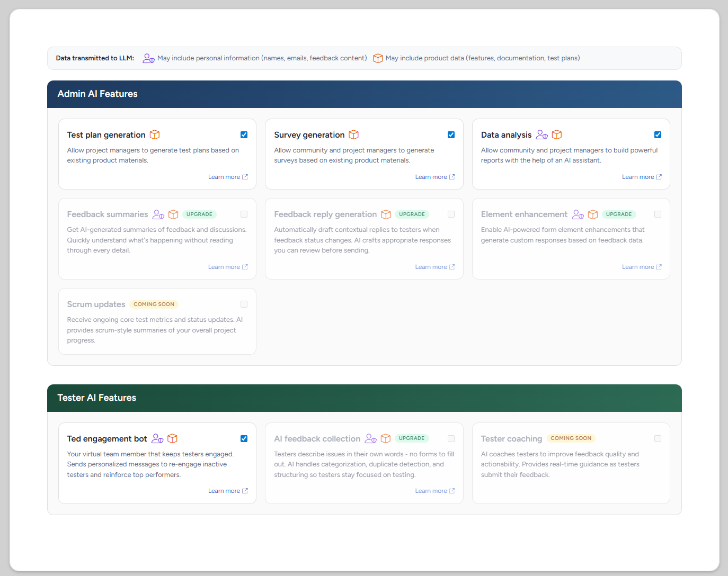The width and height of the screenshot is (728, 576).
Task: Click the product data box icon in the legend bar
Action: (378, 58)
